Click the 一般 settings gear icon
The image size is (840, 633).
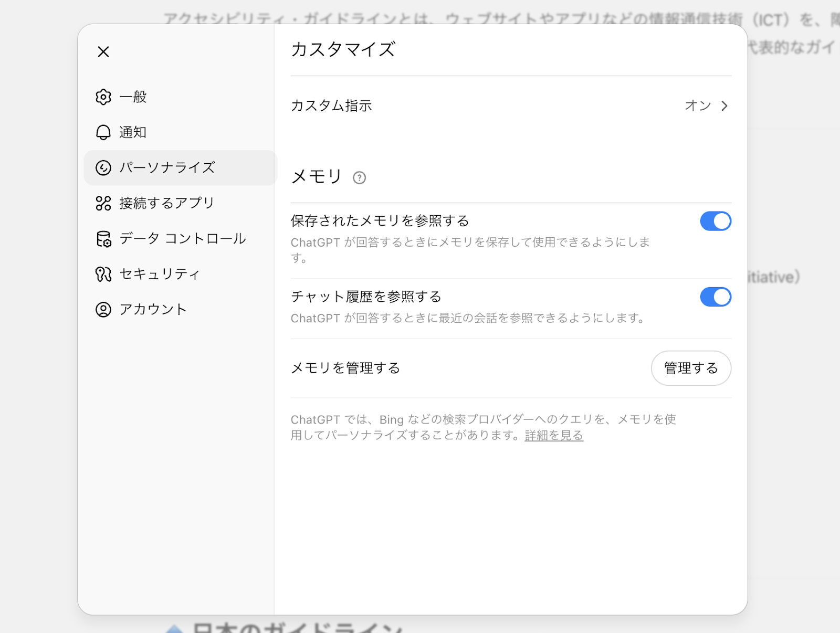coord(103,97)
